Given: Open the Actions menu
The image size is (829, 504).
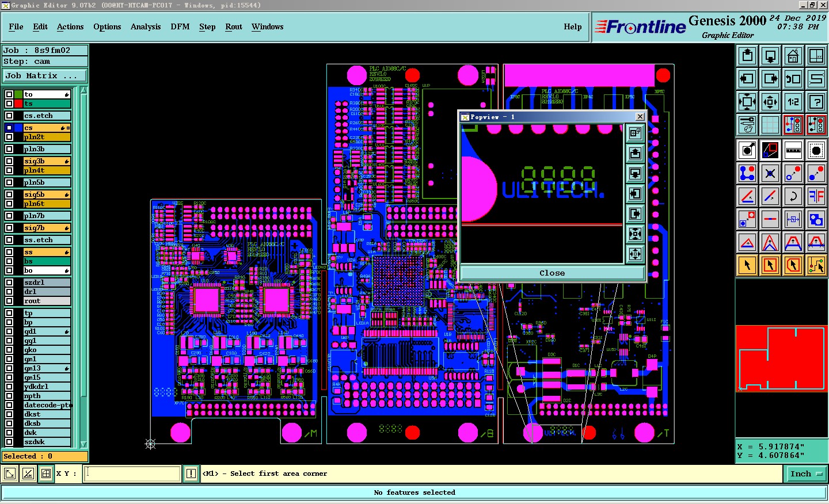Looking at the screenshot, I should coord(70,26).
